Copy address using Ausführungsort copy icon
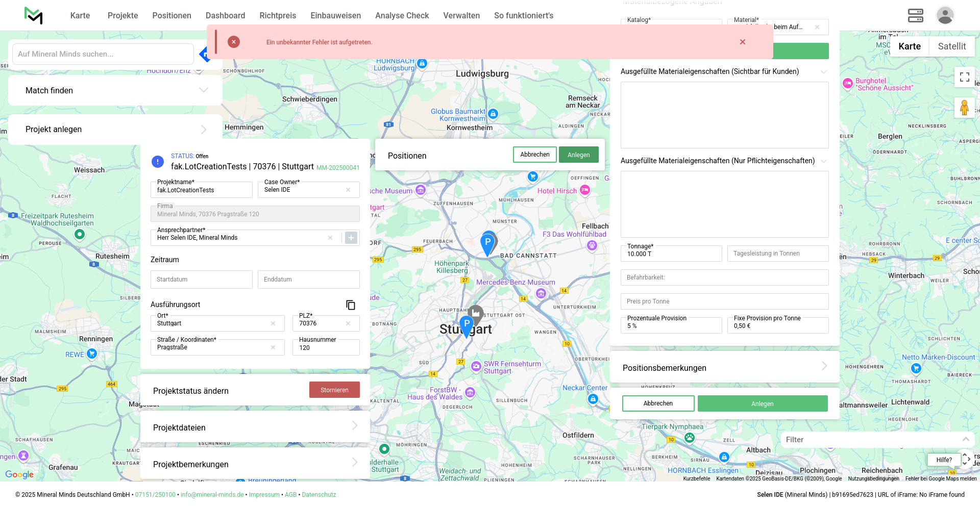 351,305
